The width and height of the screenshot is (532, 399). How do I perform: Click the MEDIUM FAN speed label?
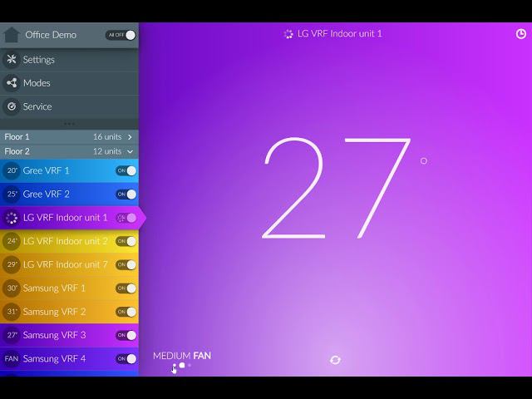[182, 356]
